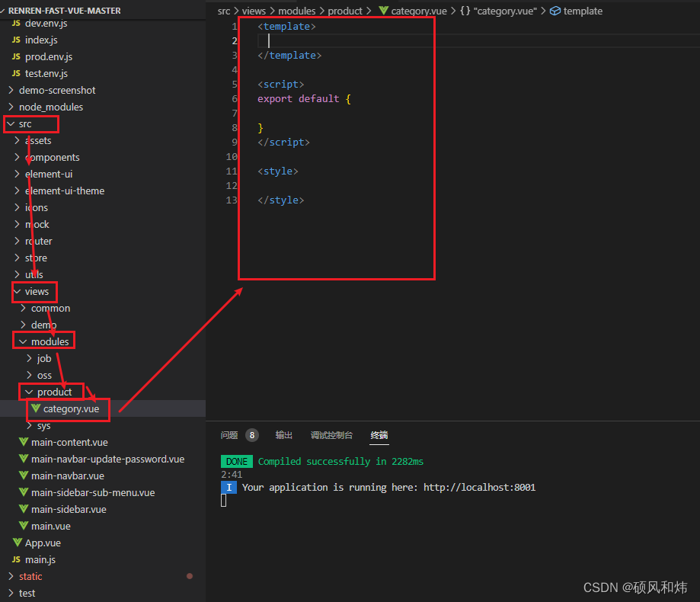Viewport: 700px width, 602px height.
Task: Switch to the 调试控制台 (Debug Console) tab
Action: (x=331, y=435)
